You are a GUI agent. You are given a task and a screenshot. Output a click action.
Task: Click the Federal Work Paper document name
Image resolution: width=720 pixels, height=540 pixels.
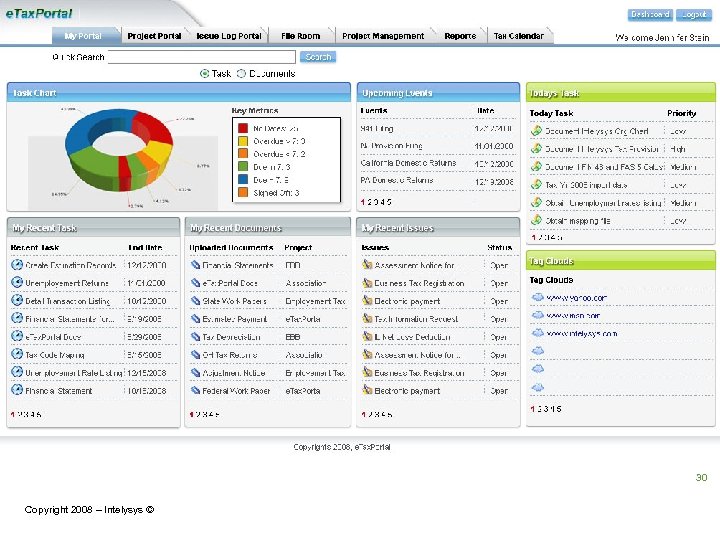point(236,391)
